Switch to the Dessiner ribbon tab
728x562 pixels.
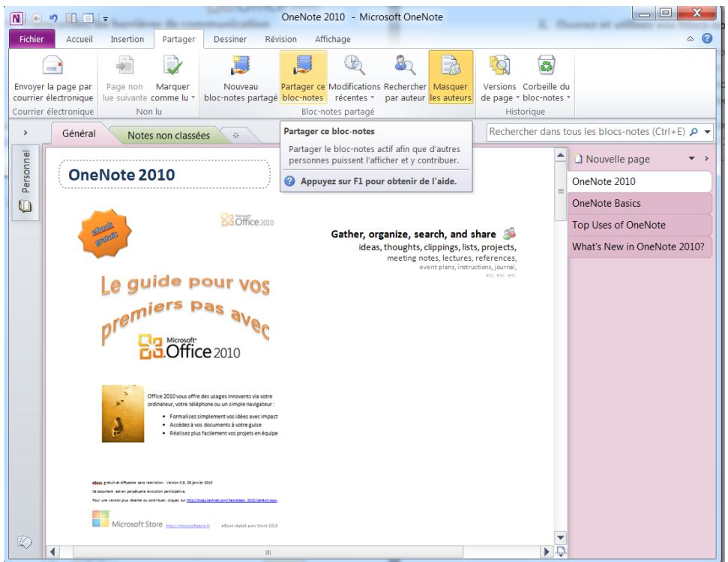coord(230,39)
